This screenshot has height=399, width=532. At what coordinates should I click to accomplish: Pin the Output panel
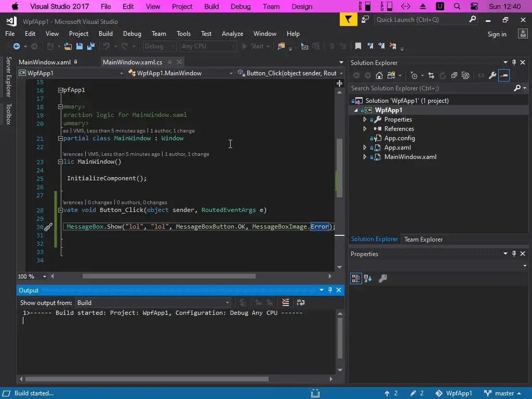point(330,290)
